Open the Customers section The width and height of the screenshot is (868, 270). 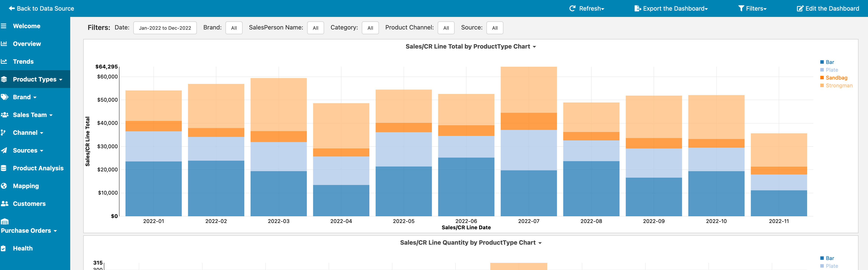tap(29, 204)
